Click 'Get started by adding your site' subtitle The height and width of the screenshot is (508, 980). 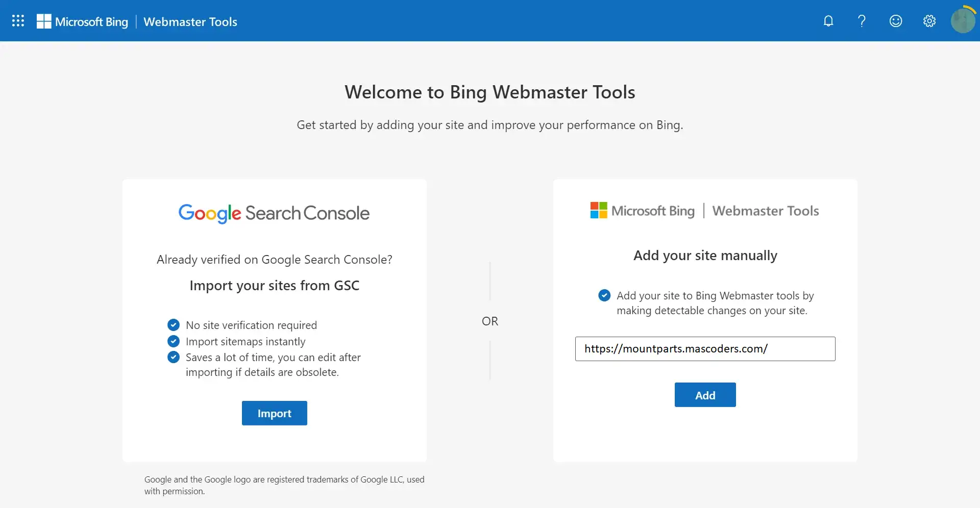490,125
